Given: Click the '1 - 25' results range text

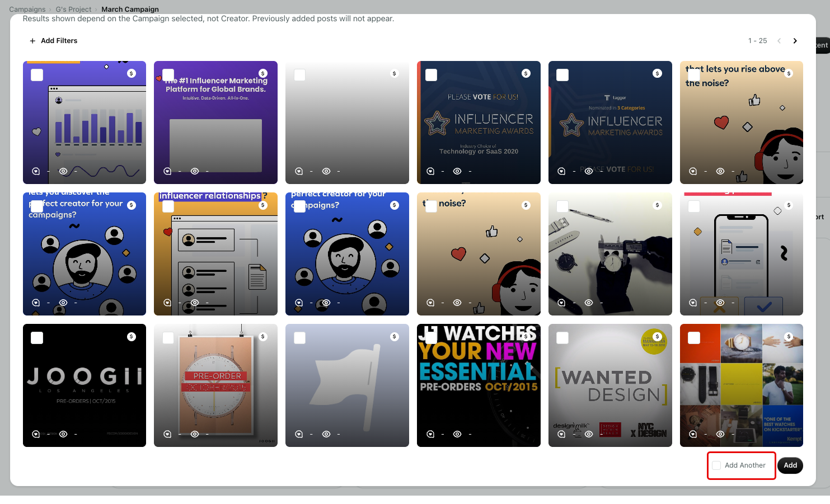Looking at the screenshot, I should click(758, 41).
